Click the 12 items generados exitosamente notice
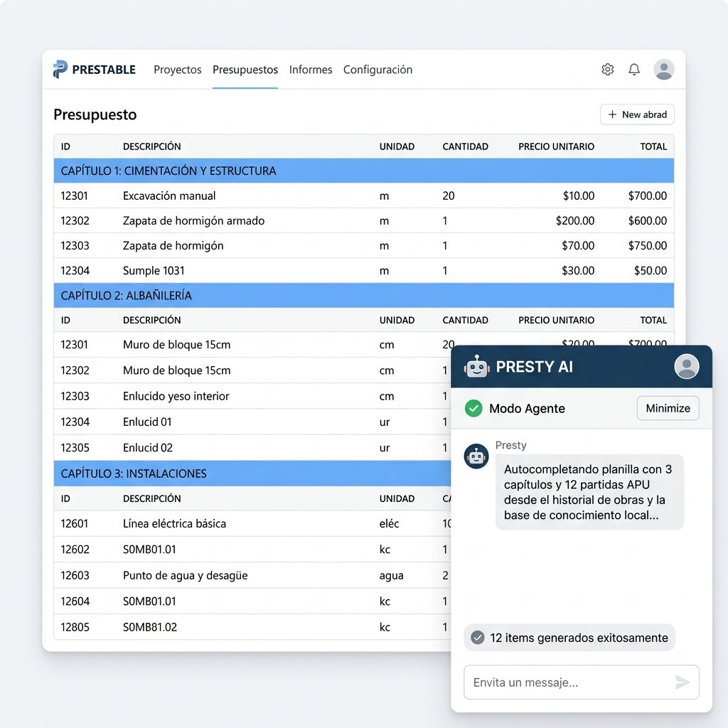 point(569,638)
